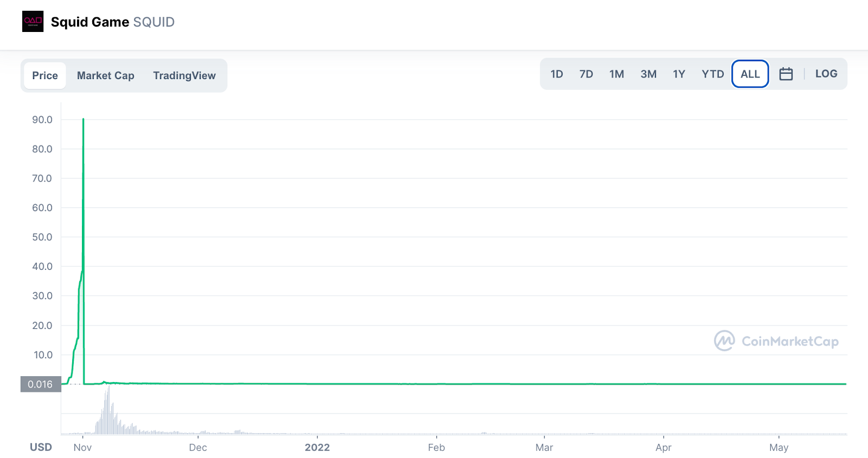Image resolution: width=868 pixels, height=458 pixels.
Task: Open the calendar date range picker
Action: 786,74
